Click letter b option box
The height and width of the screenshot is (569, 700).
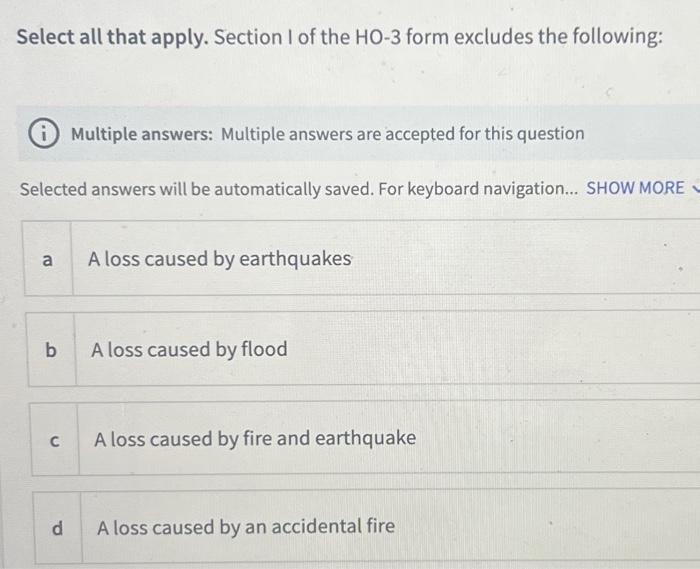click(x=51, y=349)
